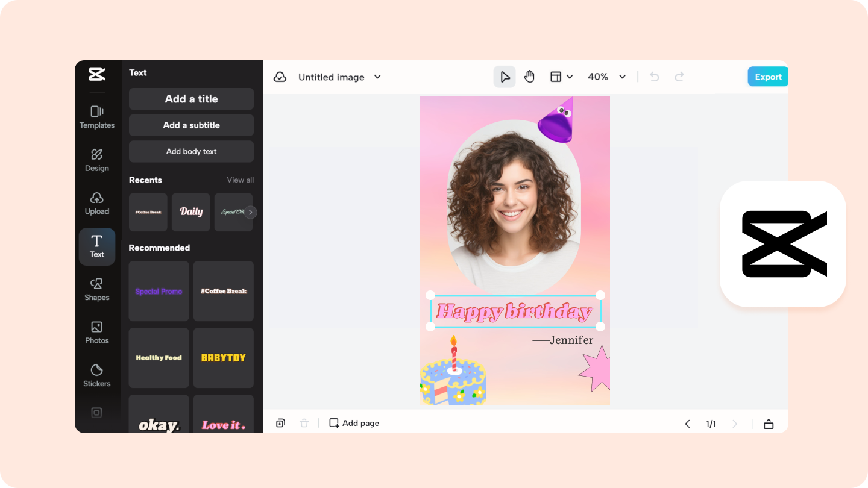
Task: Undo the last action
Action: pyautogui.click(x=655, y=77)
